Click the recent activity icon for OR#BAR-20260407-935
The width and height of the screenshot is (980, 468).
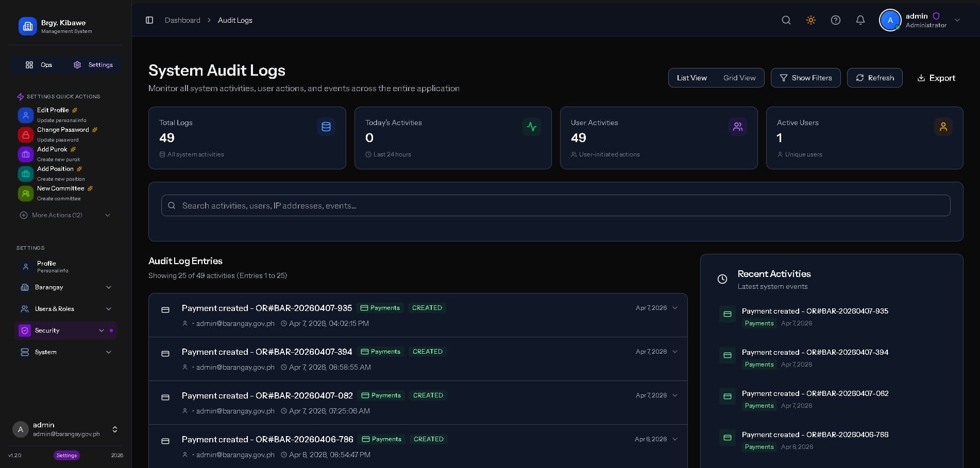(728, 314)
